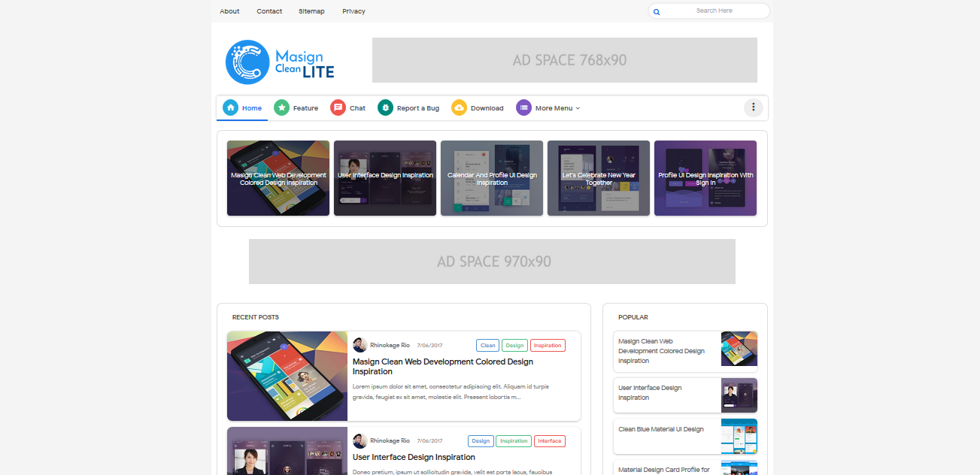Screen dimensions: 980x475
Task: Open popular item User Interface Design Inspiration
Action: pos(650,393)
